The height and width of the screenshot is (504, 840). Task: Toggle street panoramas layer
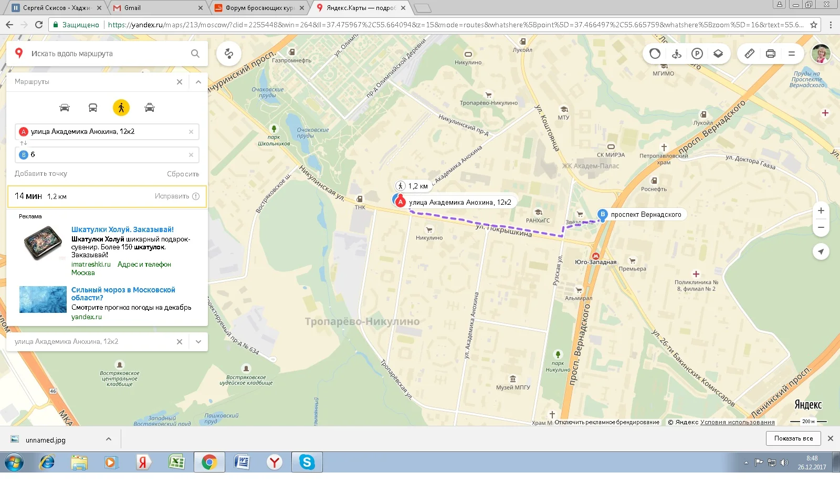pos(676,54)
